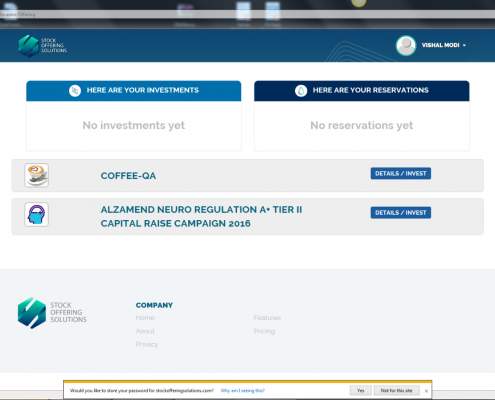
Task: Click Details / Invest for Alzamend Neuro
Action: tap(401, 213)
